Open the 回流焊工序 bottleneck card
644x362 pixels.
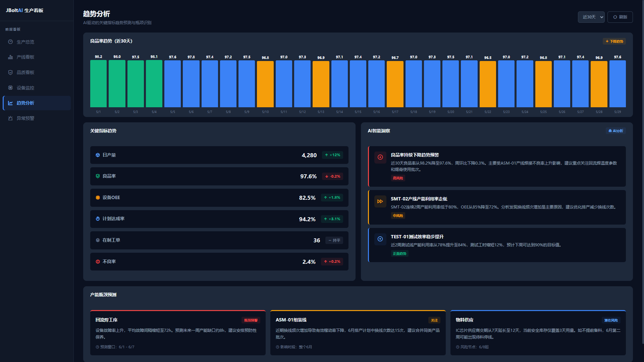pyautogui.click(x=178, y=333)
